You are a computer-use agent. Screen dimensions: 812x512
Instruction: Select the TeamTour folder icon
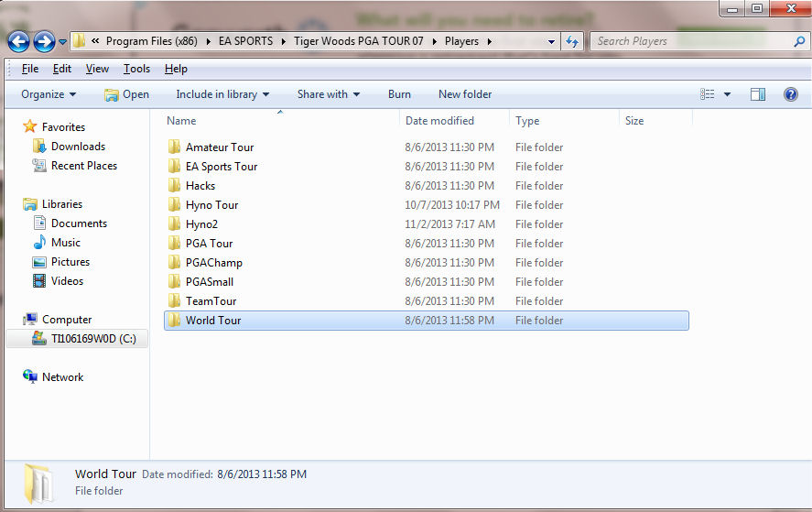[x=175, y=300]
